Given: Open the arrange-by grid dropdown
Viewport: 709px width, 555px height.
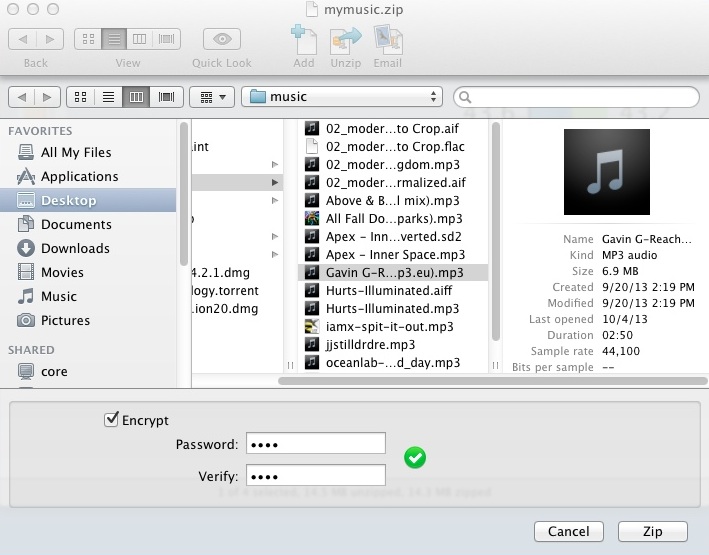Looking at the screenshot, I should click(x=212, y=97).
